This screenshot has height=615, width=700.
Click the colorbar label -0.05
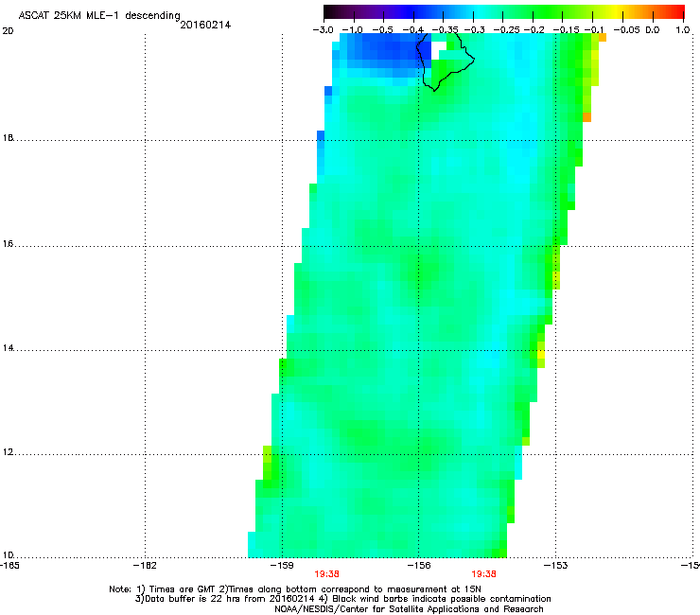(x=626, y=30)
